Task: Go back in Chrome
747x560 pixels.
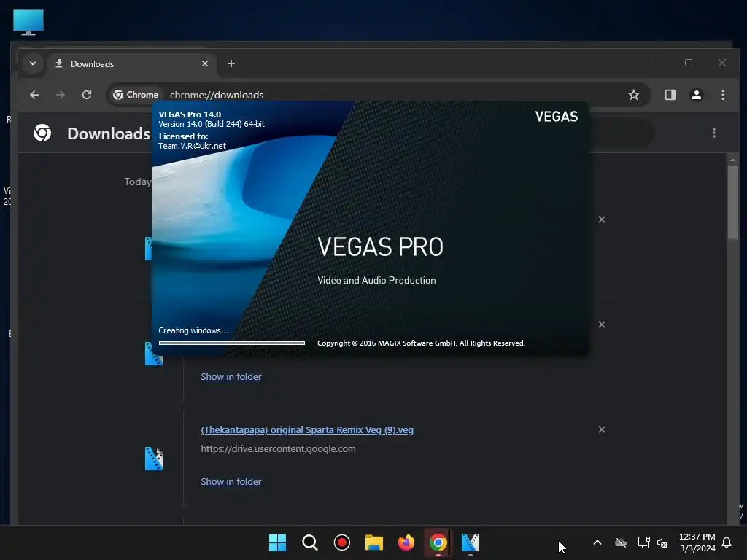Action: click(x=34, y=95)
